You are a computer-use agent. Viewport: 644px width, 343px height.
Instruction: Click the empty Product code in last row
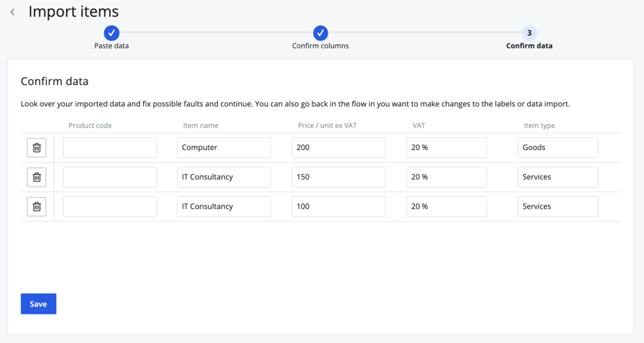tap(110, 206)
